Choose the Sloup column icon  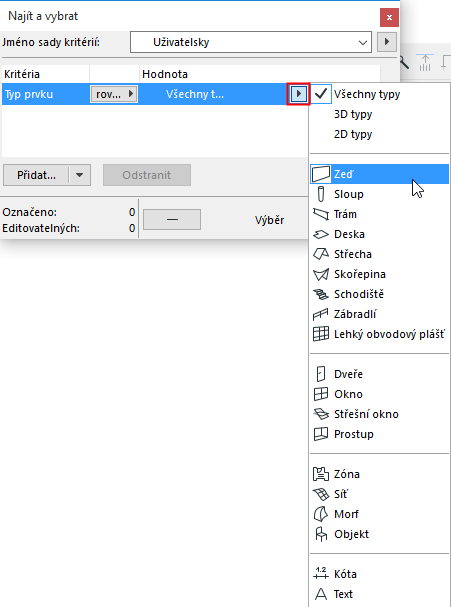point(321,194)
